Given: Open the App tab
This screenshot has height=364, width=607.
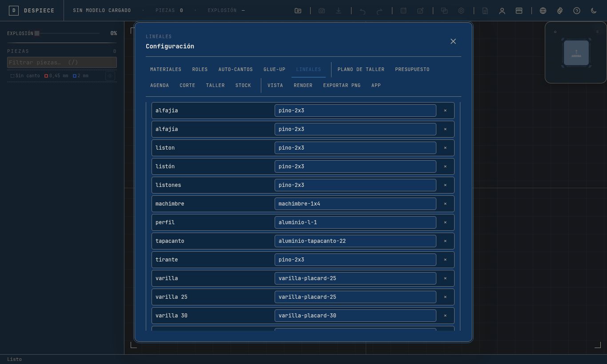Looking at the screenshot, I should [376, 86].
